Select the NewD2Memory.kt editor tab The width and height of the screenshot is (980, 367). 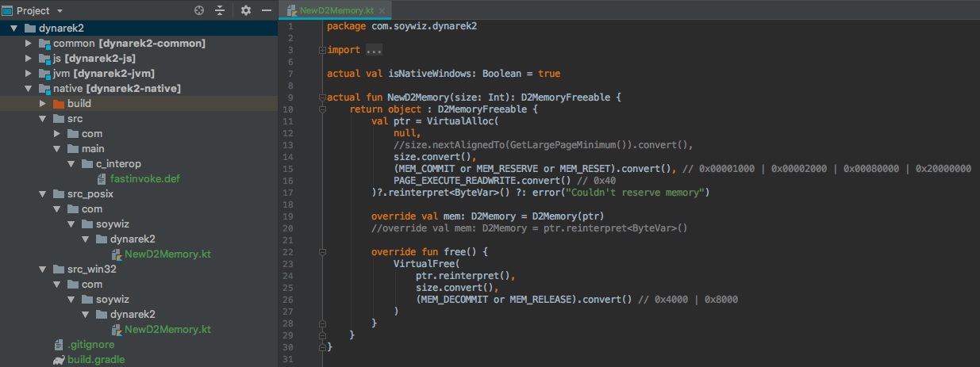coord(336,10)
